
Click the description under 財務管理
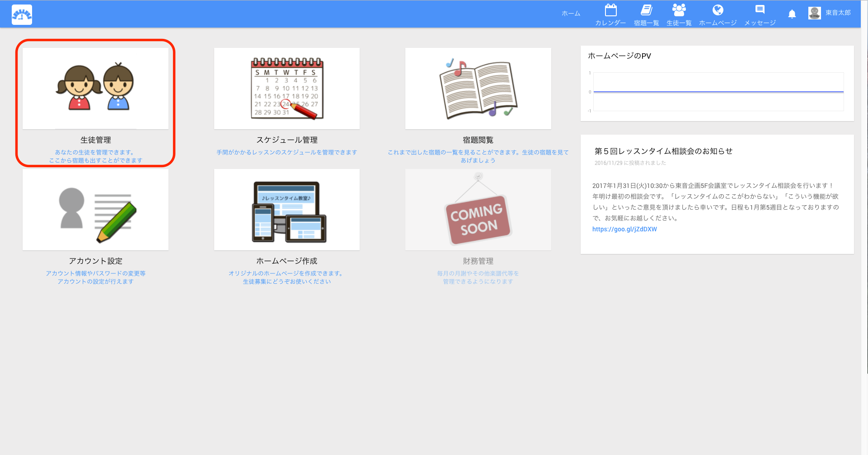coord(478,277)
